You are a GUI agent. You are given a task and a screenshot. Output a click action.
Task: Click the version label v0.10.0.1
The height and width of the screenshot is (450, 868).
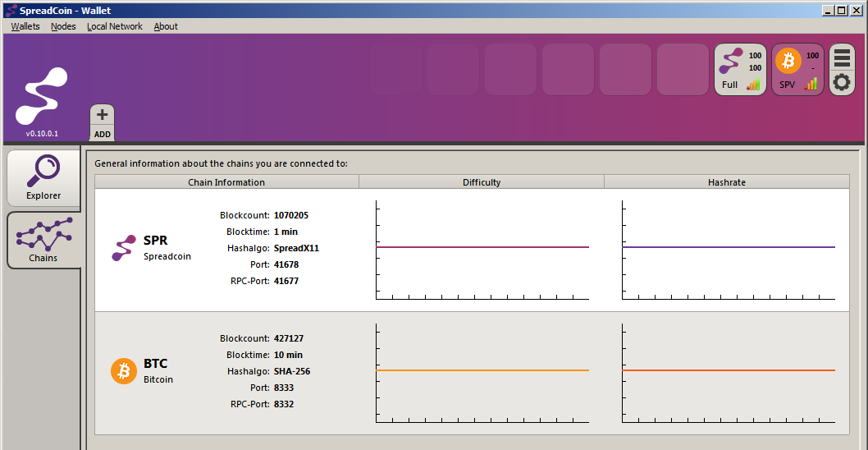pyautogui.click(x=42, y=134)
